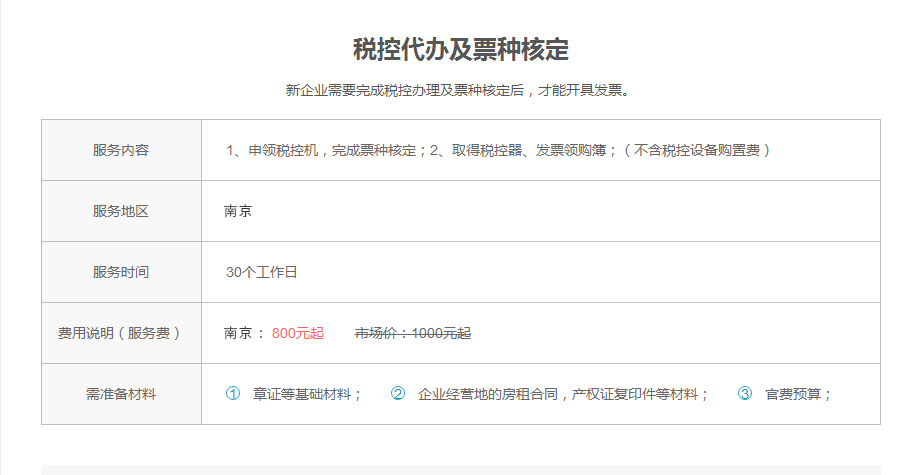Click the 官费预算 item
The height and width of the screenshot is (475, 920).
(x=799, y=394)
